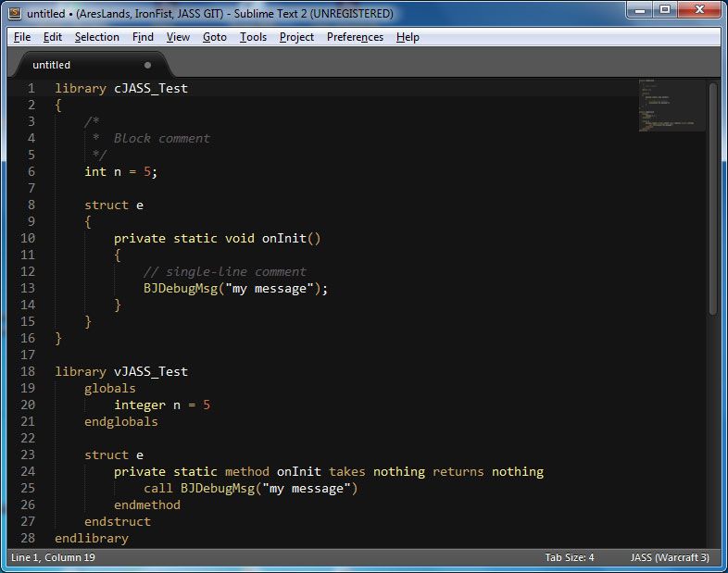Click 'endlibrary' keyword
The image size is (728, 573).
click(x=92, y=538)
